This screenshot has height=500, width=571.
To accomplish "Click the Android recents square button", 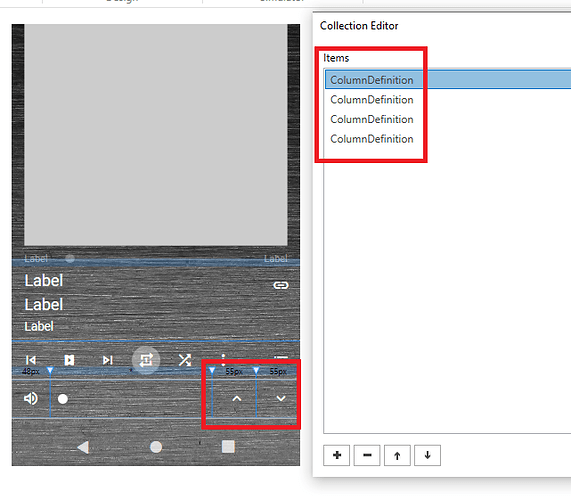I will click(x=228, y=446).
